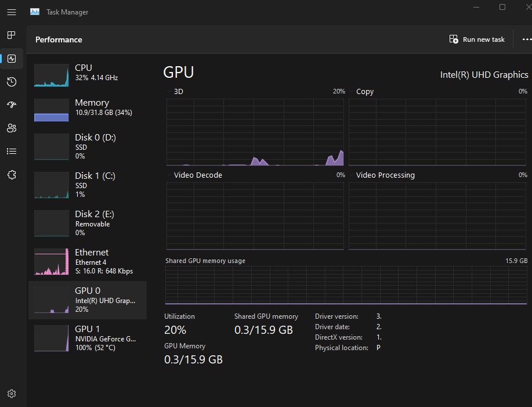
Task: Open Task Manager settings gear
Action: [x=12, y=394]
